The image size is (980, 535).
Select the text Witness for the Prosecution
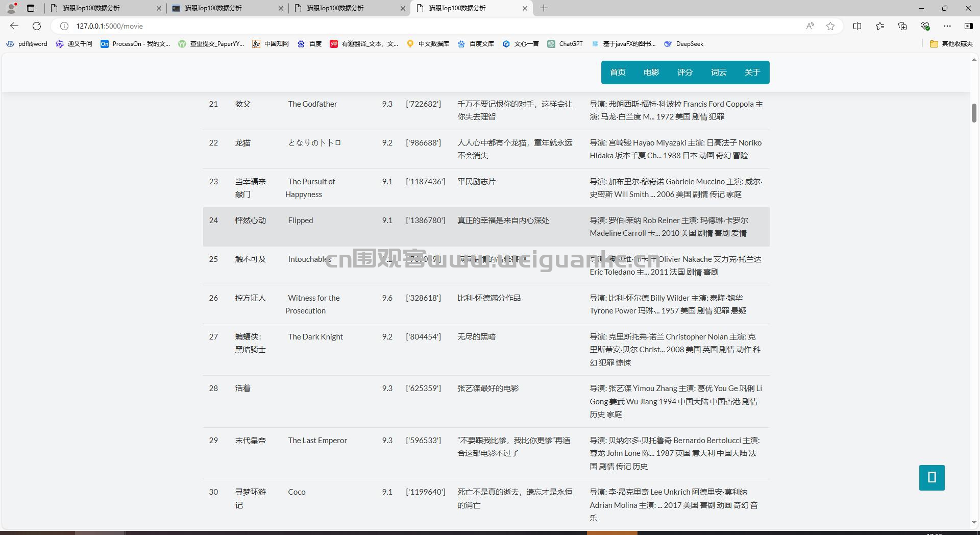coord(312,304)
